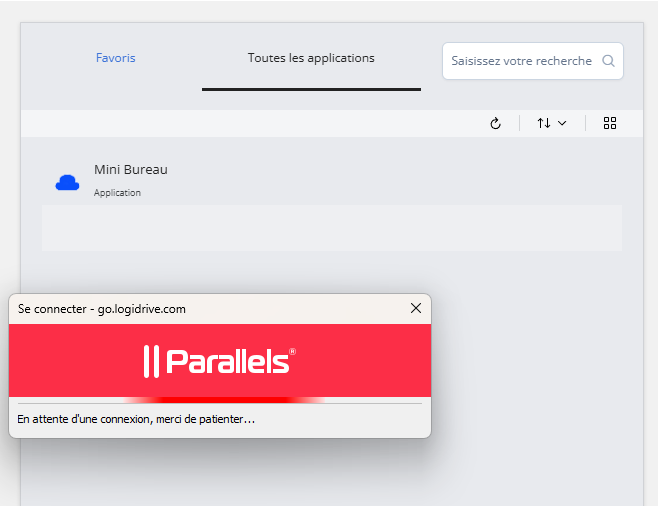658x506 pixels.
Task: Click the waiting connection status message
Action: point(136,420)
